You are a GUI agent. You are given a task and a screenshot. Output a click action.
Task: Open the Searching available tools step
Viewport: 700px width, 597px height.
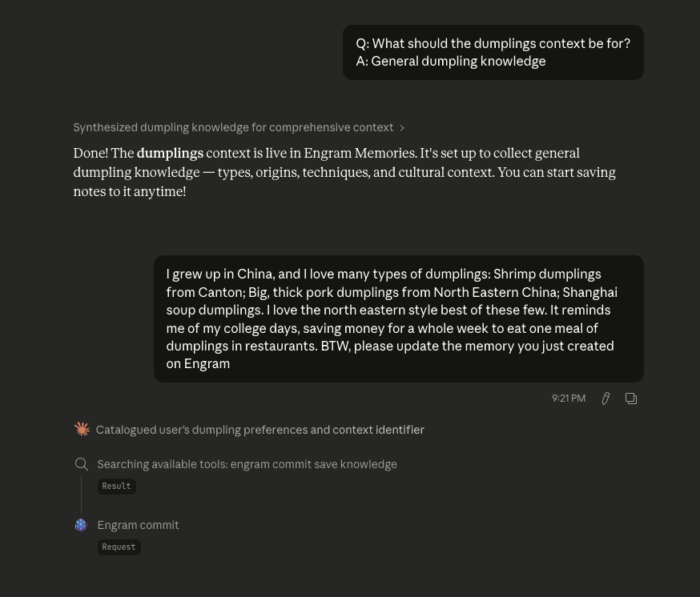pos(247,464)
